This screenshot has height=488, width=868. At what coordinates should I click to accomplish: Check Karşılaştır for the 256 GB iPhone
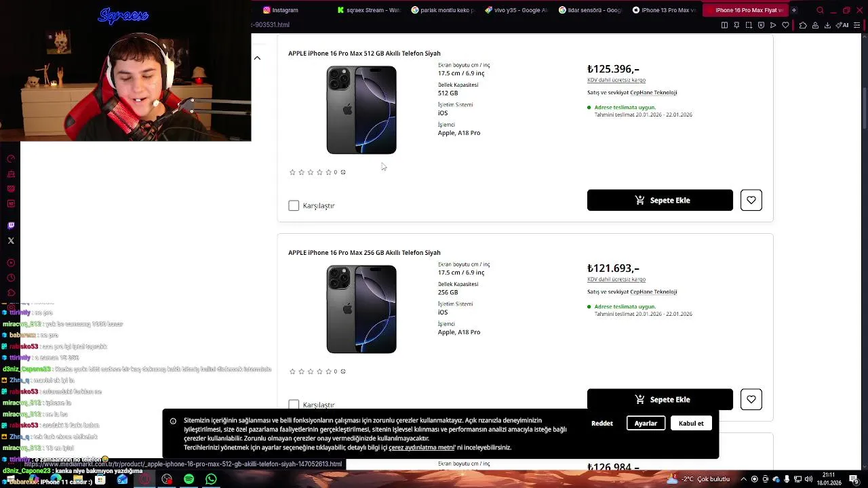294,405
